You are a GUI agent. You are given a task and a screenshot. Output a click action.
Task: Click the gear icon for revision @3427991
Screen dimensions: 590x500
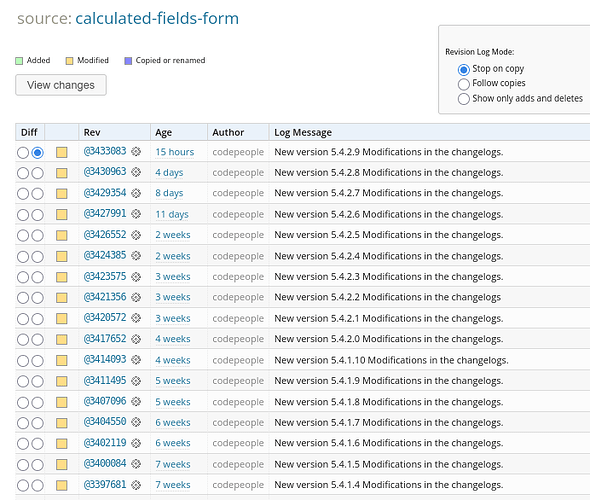[136, 214]
